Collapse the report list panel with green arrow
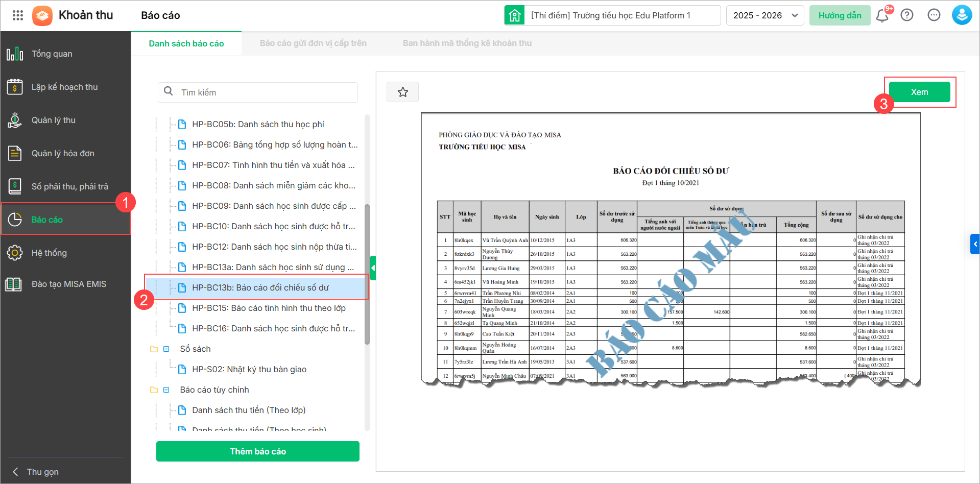 [373, 268]
